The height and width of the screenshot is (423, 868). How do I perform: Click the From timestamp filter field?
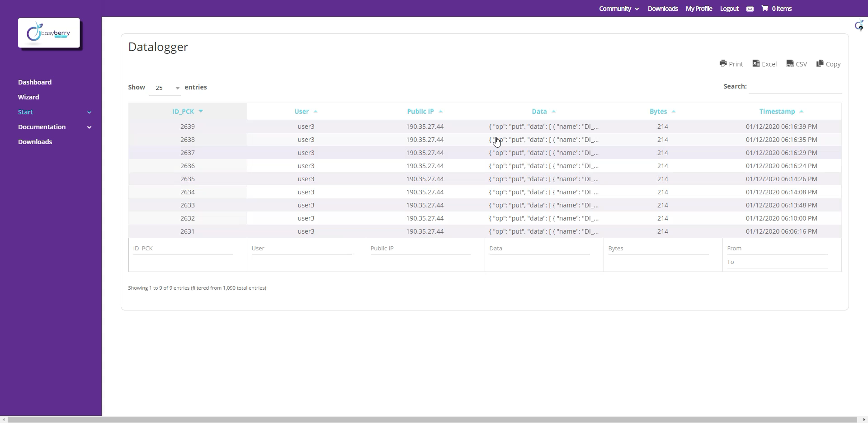click(x=777, y=248)
